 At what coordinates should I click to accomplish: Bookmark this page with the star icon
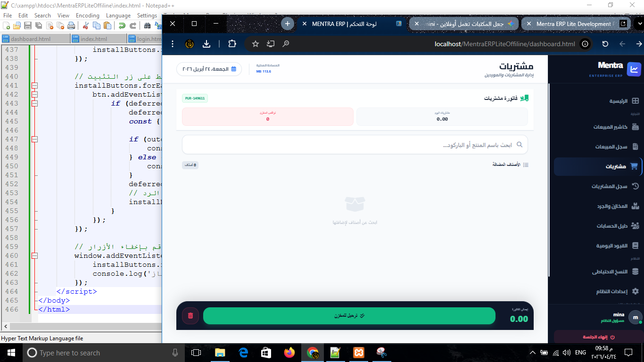(256, 44)
